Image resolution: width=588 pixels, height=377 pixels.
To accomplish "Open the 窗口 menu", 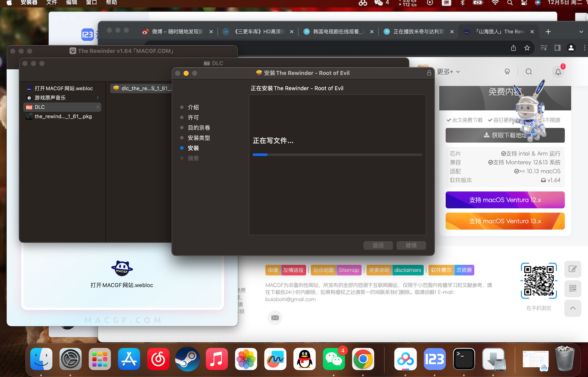I will [x=91, y=3].
